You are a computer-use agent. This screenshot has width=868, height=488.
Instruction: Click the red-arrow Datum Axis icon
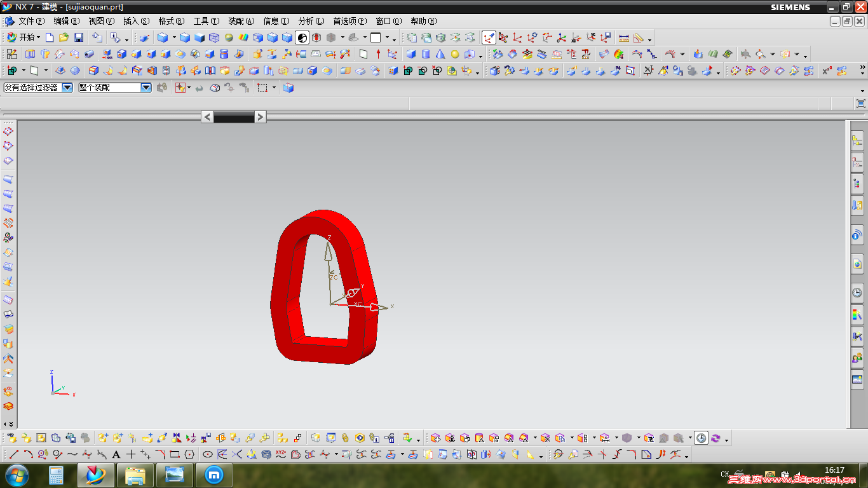click(378, 54)
